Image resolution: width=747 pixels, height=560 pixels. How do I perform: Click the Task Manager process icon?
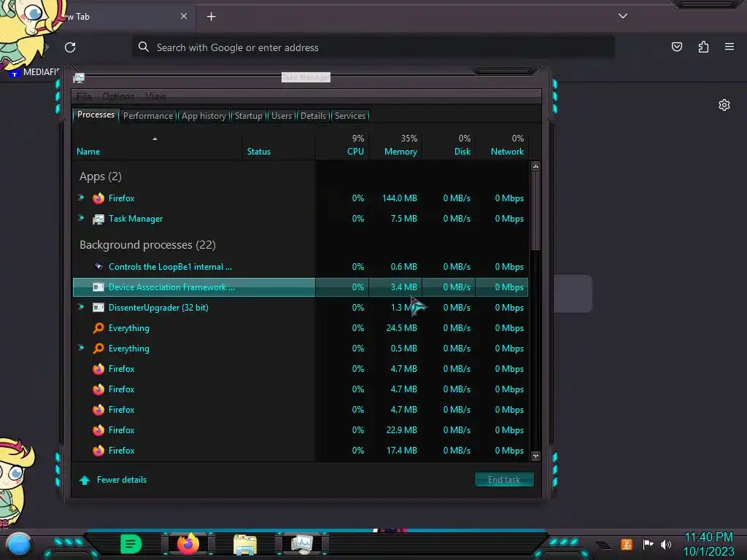pos(98,219)
